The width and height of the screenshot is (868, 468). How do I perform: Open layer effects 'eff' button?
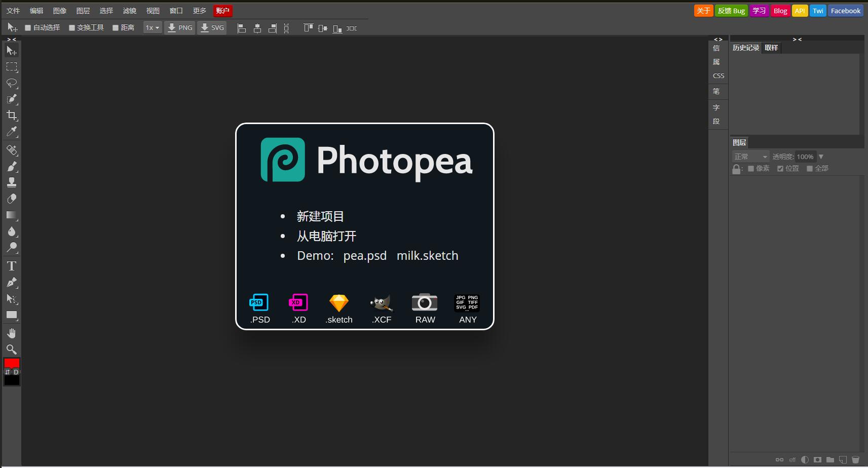(x=792, y=460)
